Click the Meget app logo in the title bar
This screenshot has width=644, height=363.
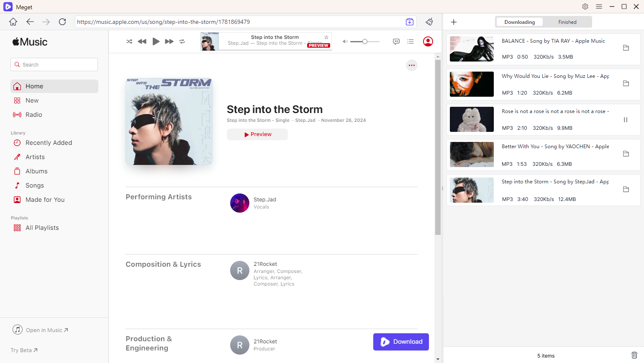pos(8,7)
